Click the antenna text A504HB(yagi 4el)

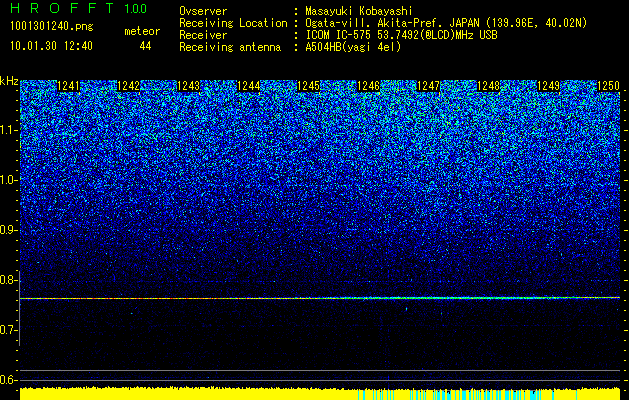click(353, 47)
